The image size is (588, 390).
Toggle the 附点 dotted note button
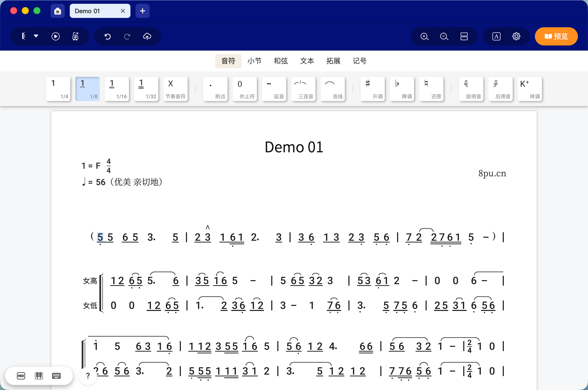click(215, 89)
